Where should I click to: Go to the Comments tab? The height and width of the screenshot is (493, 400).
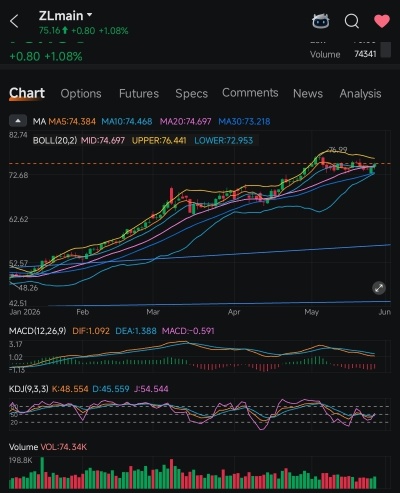250,93
